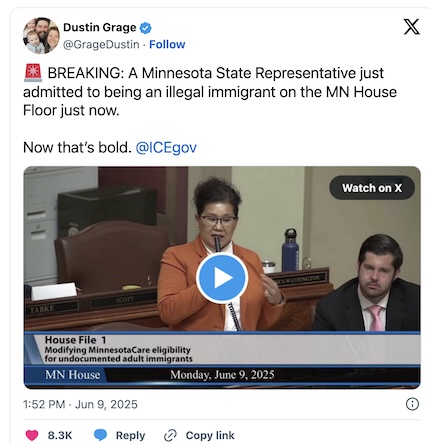Click the Dustin Grage display name
The image size is (431, 444).
(100, 27)
